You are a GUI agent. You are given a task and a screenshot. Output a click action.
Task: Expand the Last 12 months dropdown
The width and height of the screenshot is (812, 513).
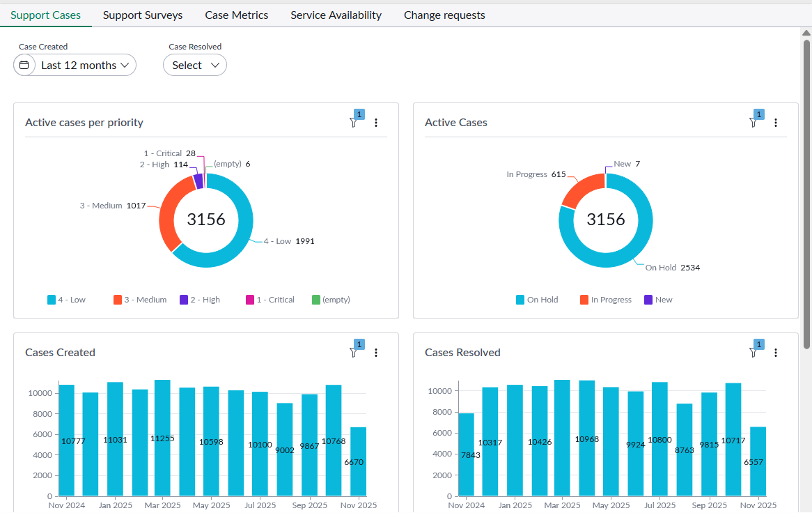(x=85, y=65)
